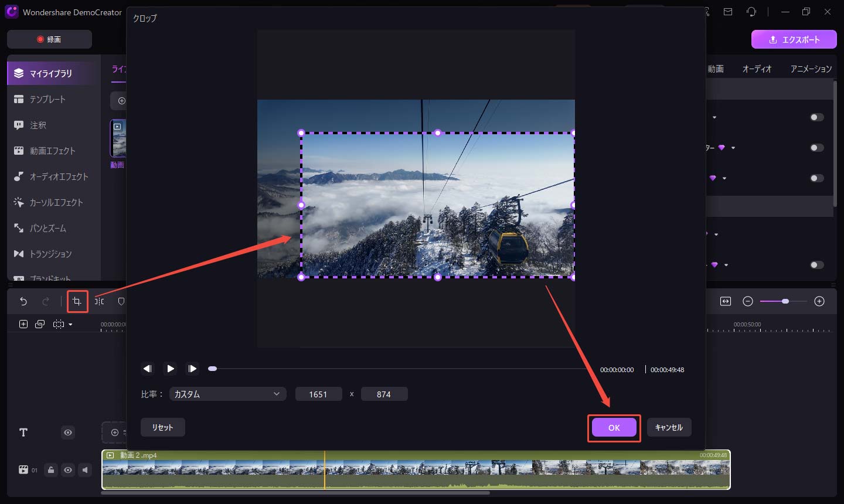This screenshot has height=504, width=844.
Task: Mute the 動画 2.mp4 track
Action: (84, 469)
